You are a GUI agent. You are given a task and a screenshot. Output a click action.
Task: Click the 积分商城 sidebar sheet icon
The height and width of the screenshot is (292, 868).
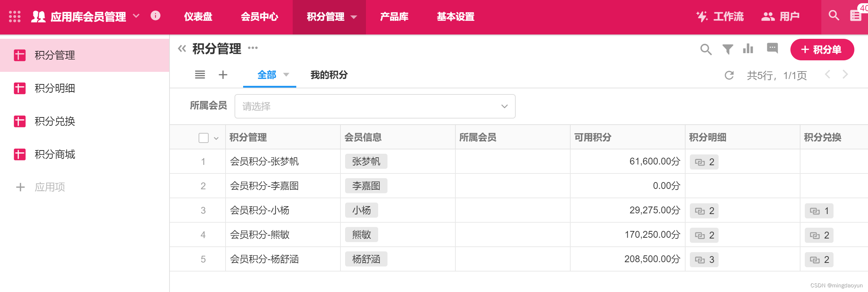click(x=20, y=154)
